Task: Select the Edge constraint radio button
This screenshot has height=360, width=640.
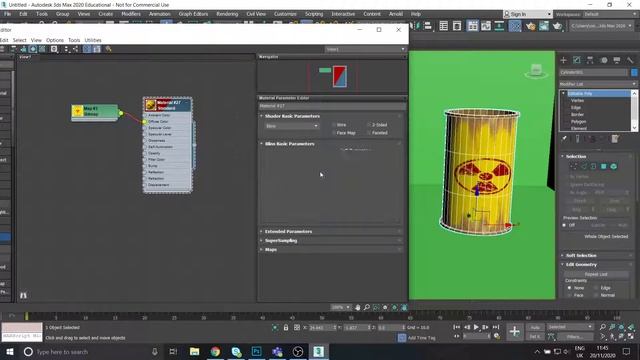Action: tap(596, 288)
